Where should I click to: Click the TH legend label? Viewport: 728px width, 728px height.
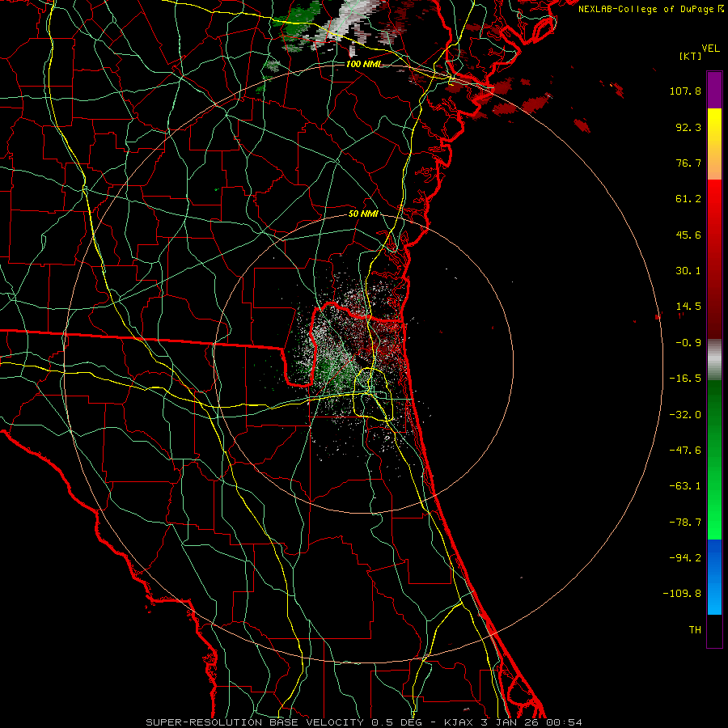click(x=695, y=629)
